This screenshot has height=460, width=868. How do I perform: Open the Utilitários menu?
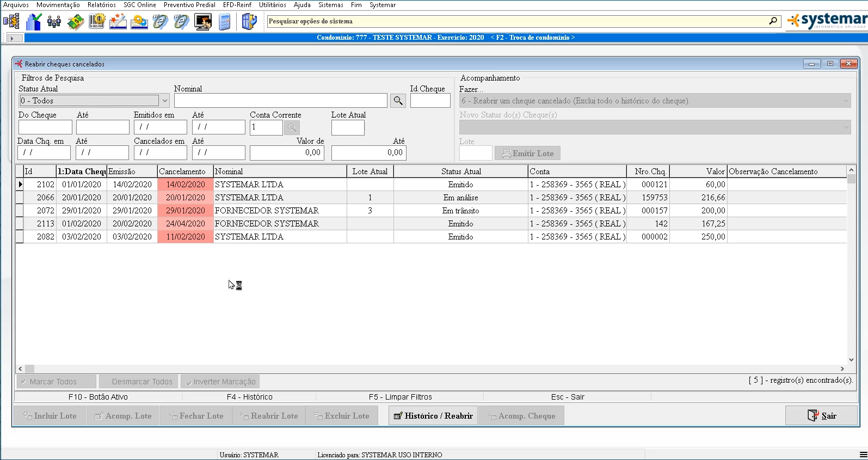(272, 5)
